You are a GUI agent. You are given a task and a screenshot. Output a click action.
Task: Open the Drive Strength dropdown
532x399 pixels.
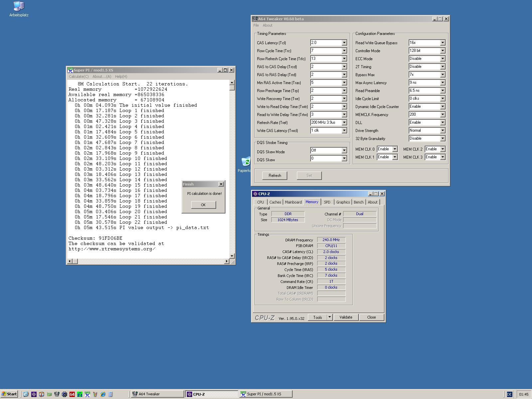[443, 130]
